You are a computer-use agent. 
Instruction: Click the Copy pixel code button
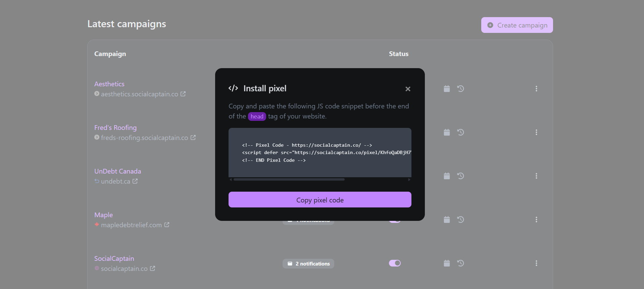(x=320, y=200)
